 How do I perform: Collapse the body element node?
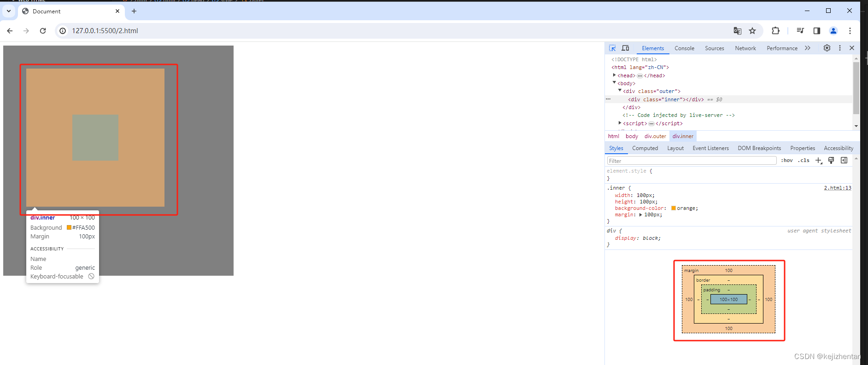[x=614, y=83]
